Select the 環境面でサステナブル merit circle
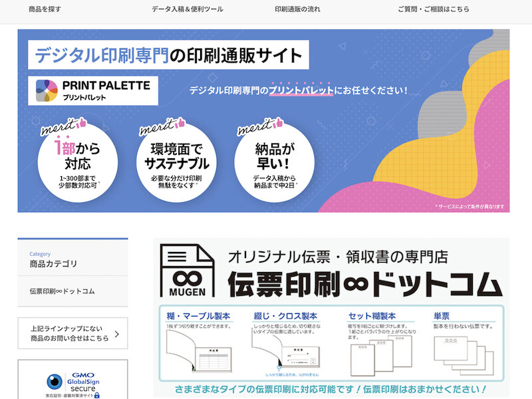 176,162
